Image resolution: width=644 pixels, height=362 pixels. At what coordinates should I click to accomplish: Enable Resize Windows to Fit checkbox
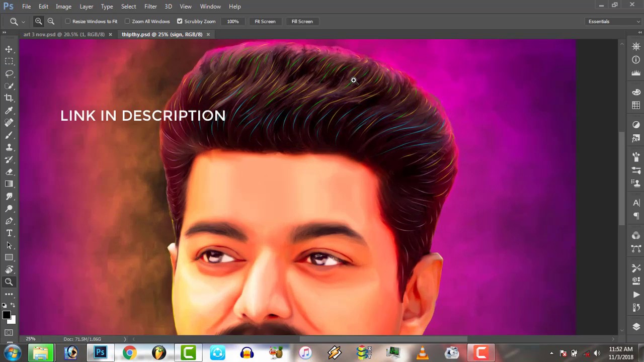68,21
